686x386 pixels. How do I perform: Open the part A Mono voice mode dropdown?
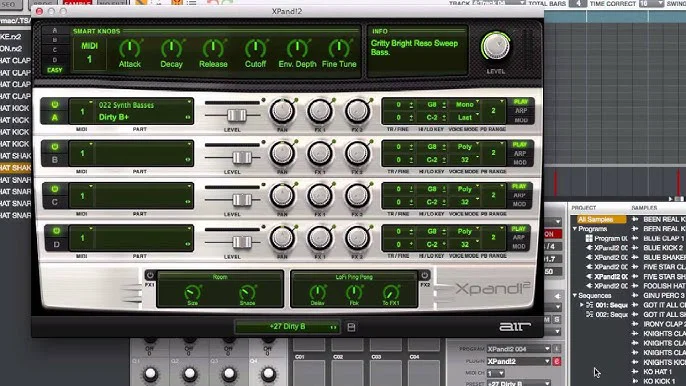tap(466, 105)
